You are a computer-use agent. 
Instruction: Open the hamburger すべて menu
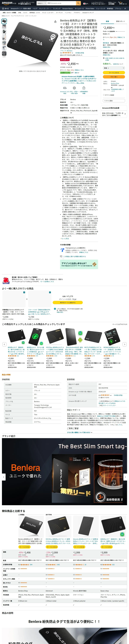click(x=5, y=8)
